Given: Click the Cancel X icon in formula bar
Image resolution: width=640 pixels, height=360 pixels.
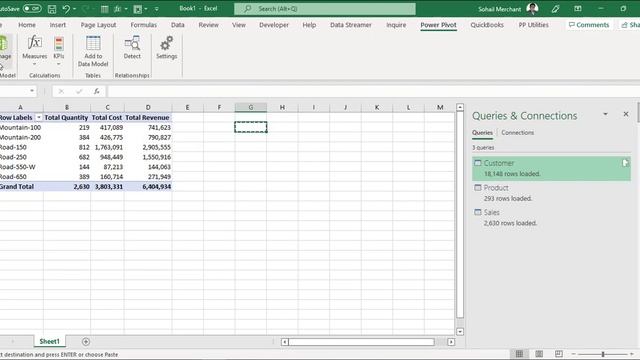Looking at the screenshot, I should click(x=61, y=91).
